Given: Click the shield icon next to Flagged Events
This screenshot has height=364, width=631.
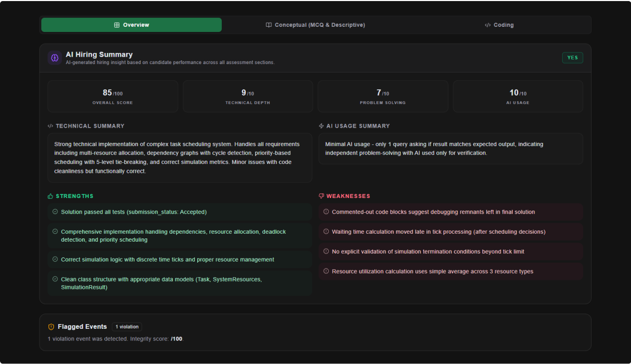Looking at the screenshot, I should pos(51,327).
